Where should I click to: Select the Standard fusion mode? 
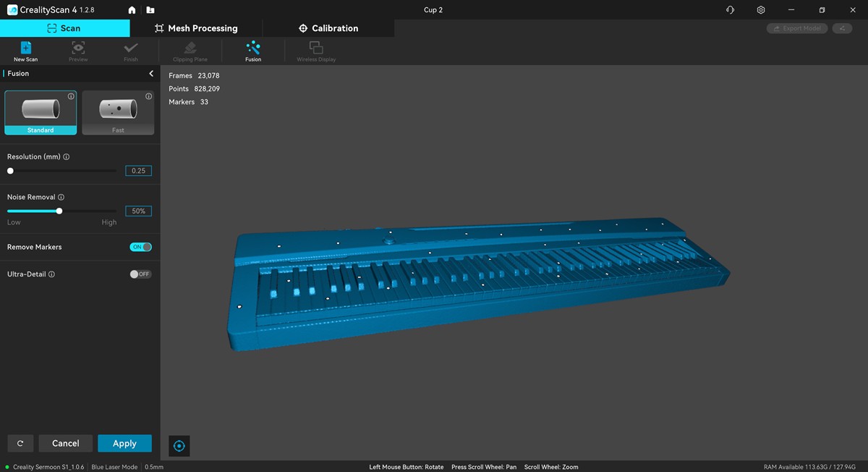pos(41,113)
